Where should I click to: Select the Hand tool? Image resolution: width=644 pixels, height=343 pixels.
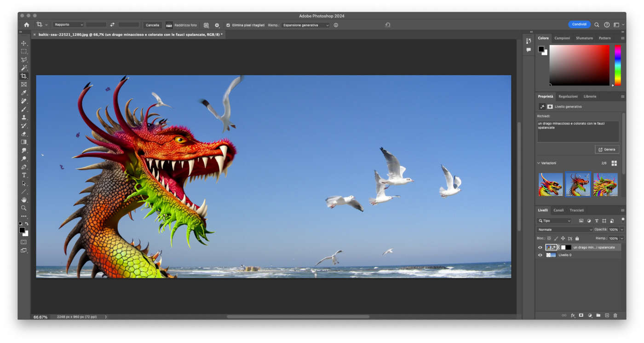click(24, 200)
